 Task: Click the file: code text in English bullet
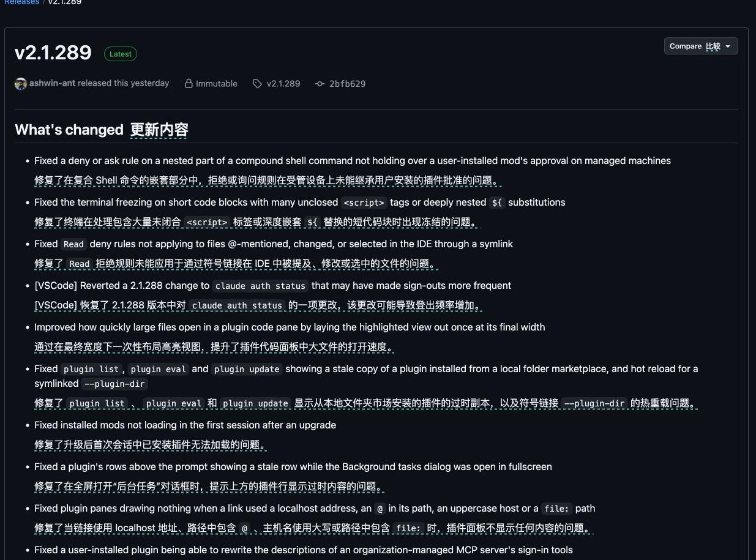(x=557, y=509)
